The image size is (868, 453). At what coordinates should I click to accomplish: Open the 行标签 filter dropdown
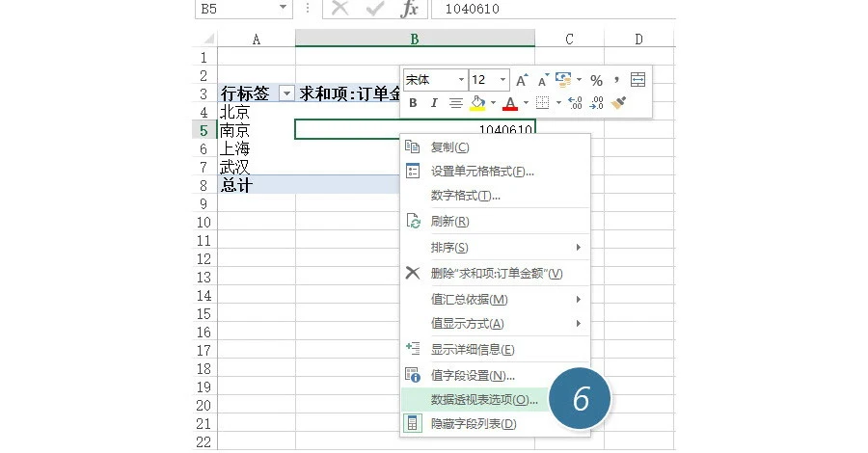click(x=286, y=93)
